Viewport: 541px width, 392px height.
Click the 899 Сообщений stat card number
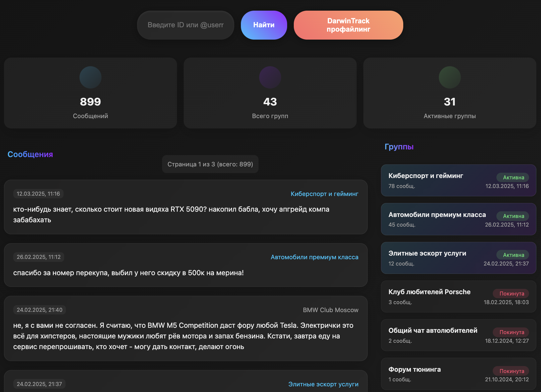coord(90,102)
